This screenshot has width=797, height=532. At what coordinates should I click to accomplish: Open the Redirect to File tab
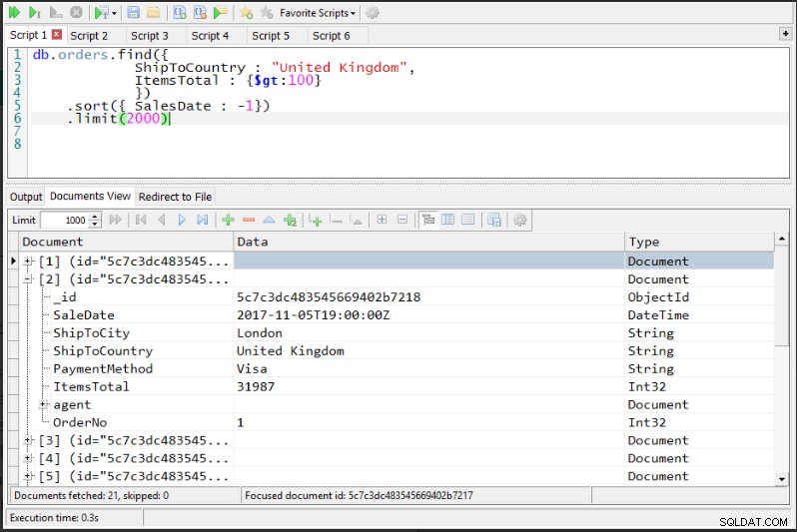pos(175,197)
